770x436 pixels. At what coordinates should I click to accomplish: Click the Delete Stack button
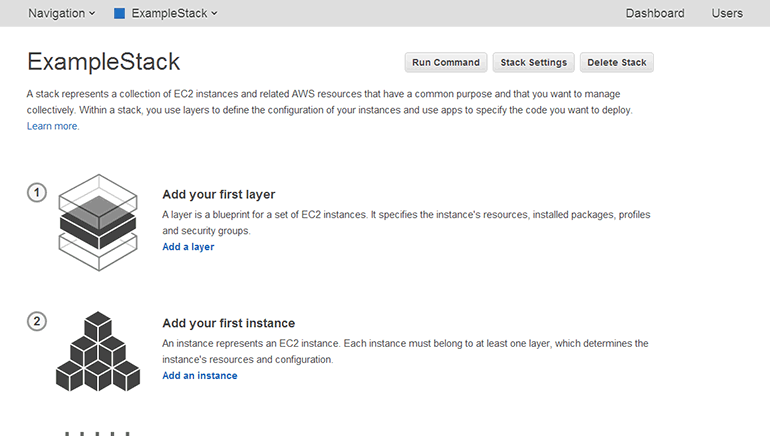[x=617, y=62]
